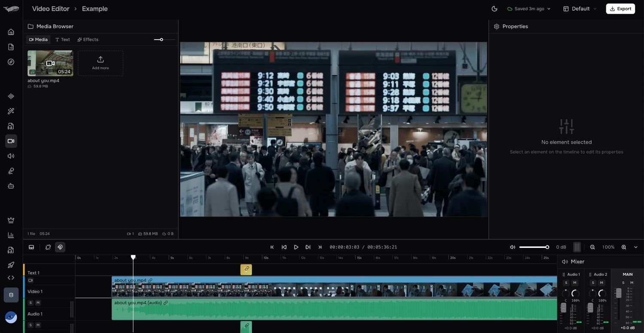Select the about you.mp4 thumbnail

tap(50, 63)
